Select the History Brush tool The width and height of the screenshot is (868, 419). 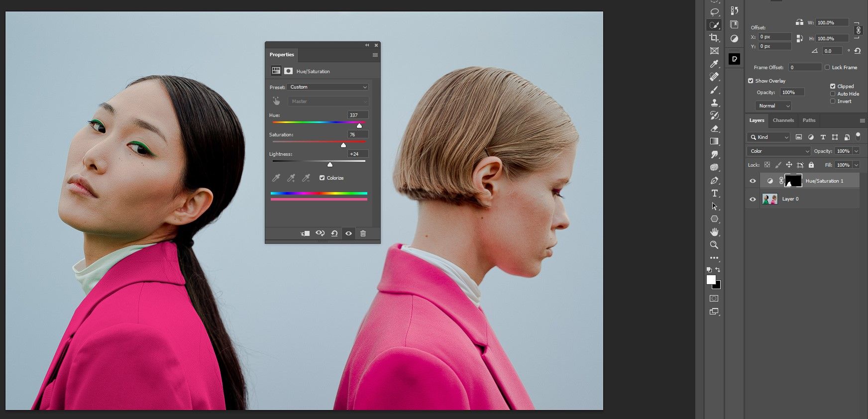pyautogui.click(x=714, y=115)
